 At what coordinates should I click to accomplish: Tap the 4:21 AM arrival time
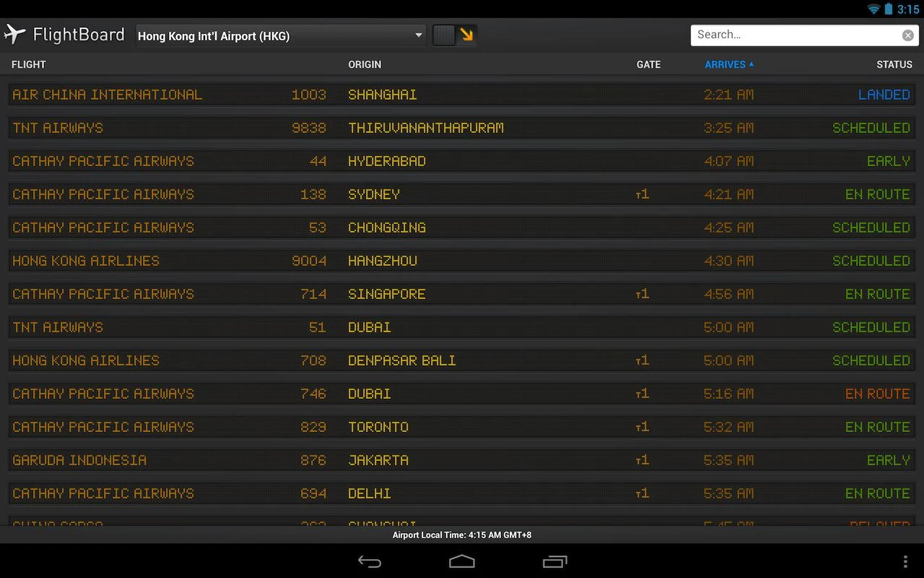point(729,194)
